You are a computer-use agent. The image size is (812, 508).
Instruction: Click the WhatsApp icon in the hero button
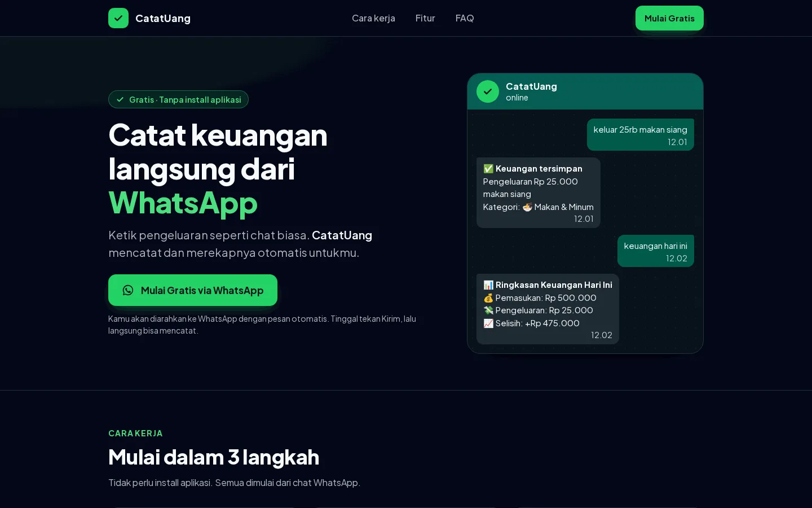pyautogui.click(x=128, y=290)
